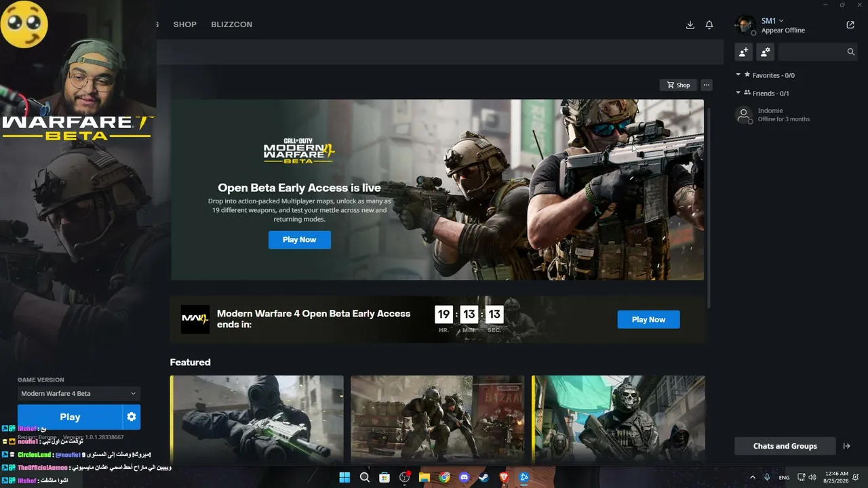Screen dimensions: 868x488
Task: Click the Add a Friend icon
Action: pos(744,52)
